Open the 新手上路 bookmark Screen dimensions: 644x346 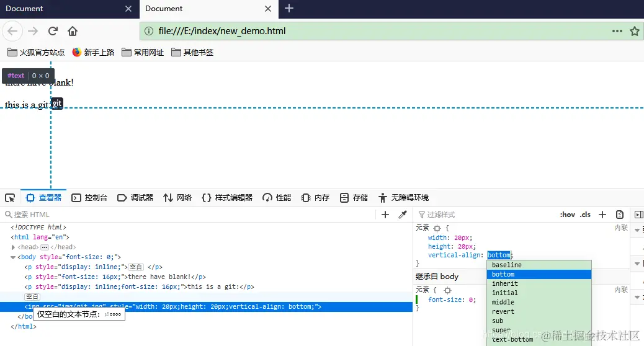[93, 53]
